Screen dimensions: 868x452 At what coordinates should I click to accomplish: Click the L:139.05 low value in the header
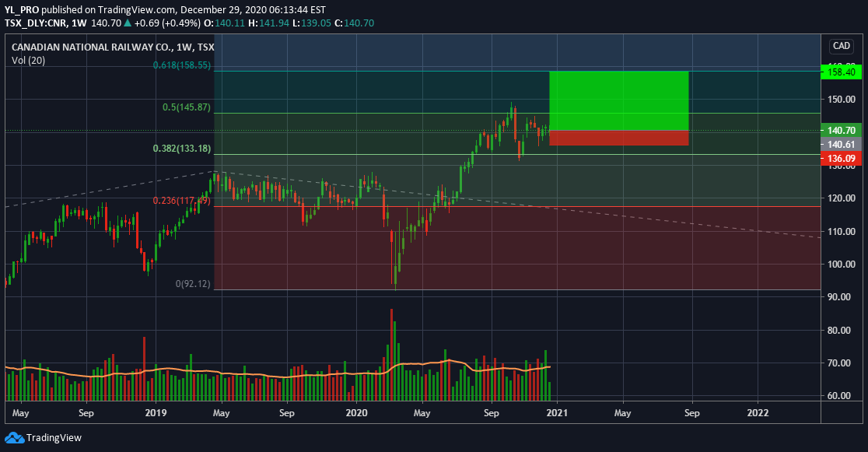point(312,23)
